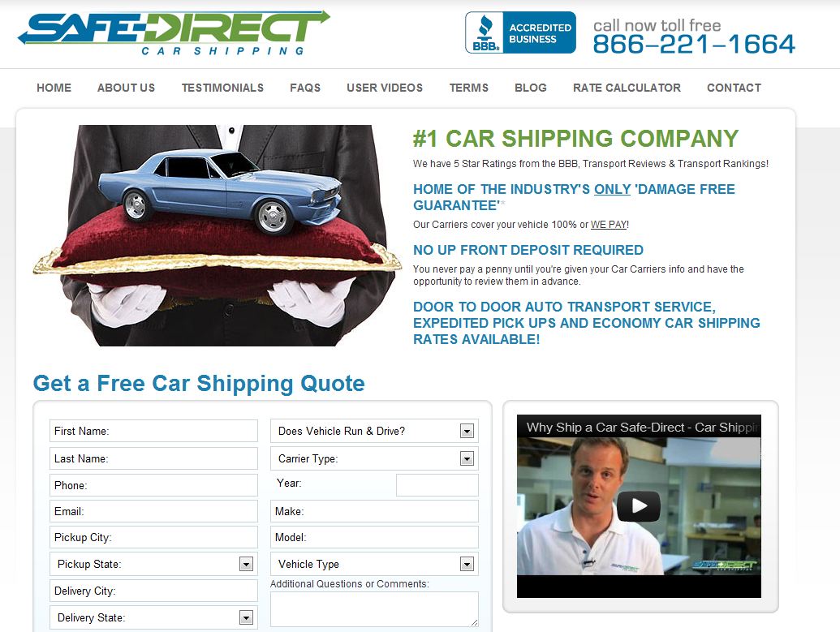
Task: Go to the Testimonials menu item
Action: 222,88
